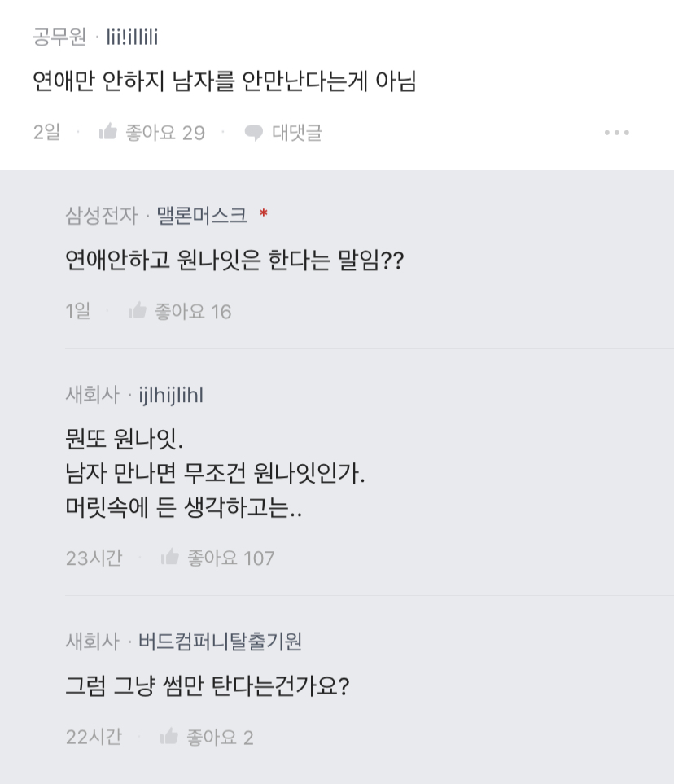Click the 공무원 company label
This screenshot has width=674, height=784.
coord(59,37)
